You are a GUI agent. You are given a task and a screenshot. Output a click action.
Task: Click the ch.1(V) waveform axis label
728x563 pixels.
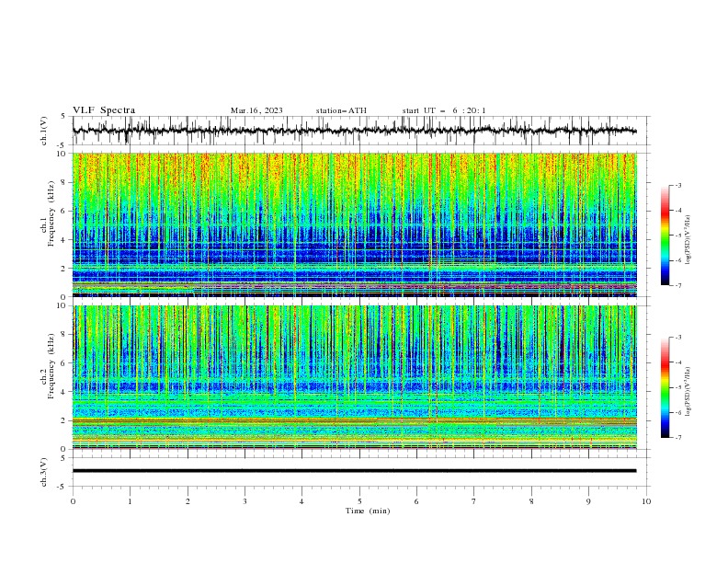pos(44,131)
